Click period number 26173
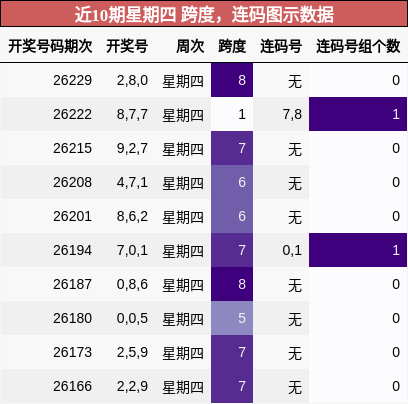 (72, 352)
